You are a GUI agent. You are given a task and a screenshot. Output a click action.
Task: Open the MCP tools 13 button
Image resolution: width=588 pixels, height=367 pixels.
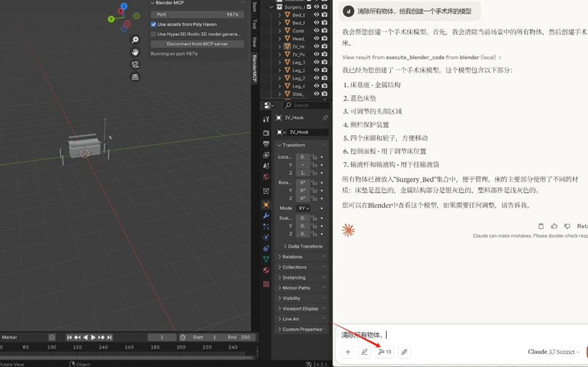(x=384, y=351)
